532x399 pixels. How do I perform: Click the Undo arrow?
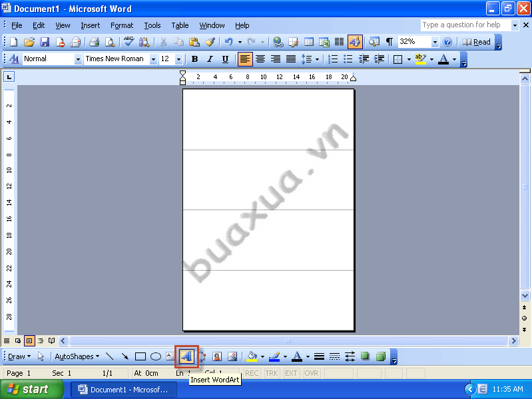[x=228, y=42]
